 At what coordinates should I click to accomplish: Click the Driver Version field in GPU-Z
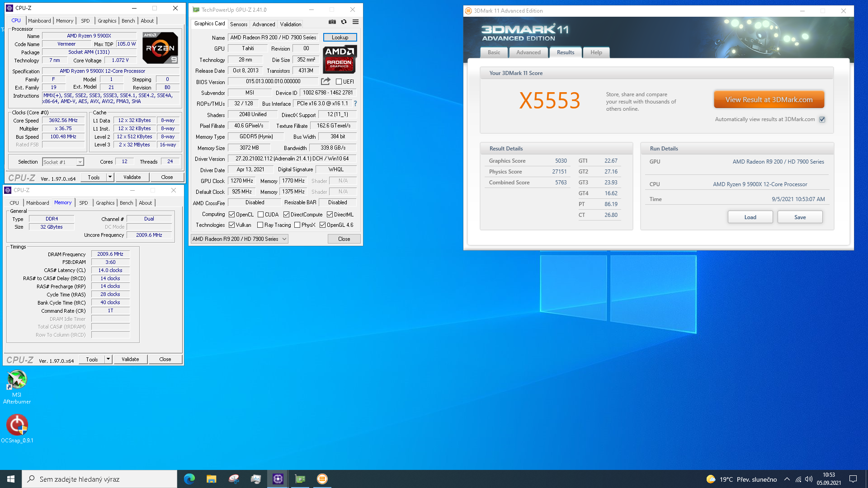pyautogui.click(x=292, y=159)
